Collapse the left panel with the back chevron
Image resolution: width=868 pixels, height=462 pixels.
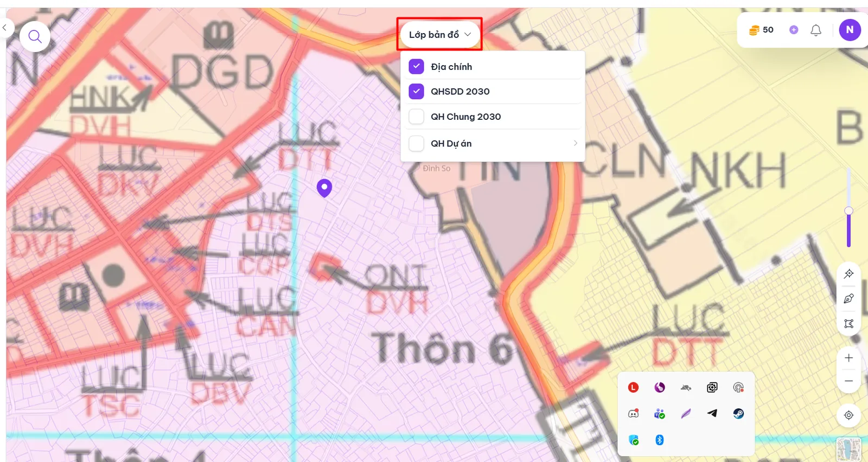click(x=5, y=27)
